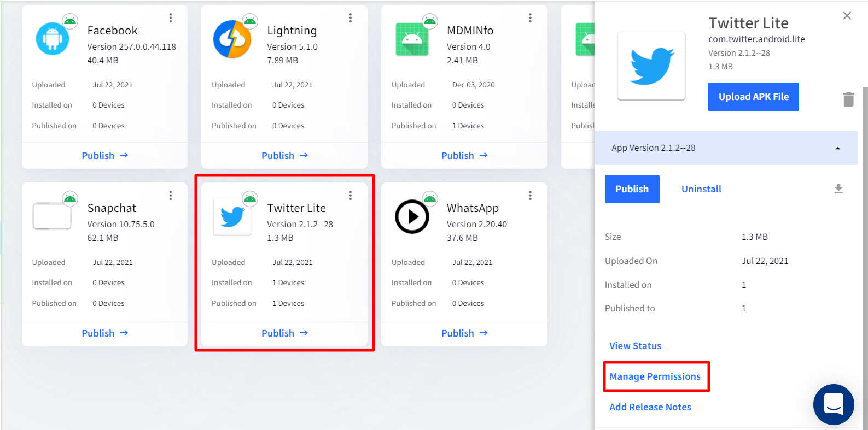Click the Facebook card title
Viewport: 868px width, 430px height.
coord(112,31)
